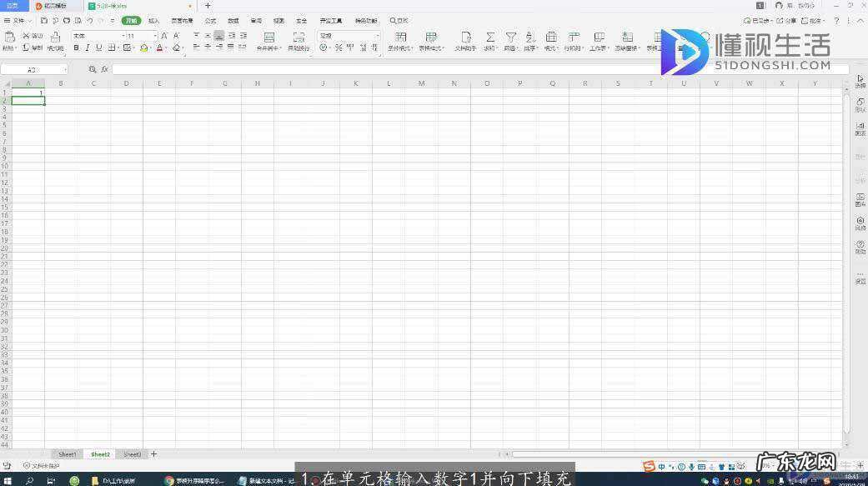Switch to Sheet3 tab
Screen dimensions: 868x486
click(132, 454)
